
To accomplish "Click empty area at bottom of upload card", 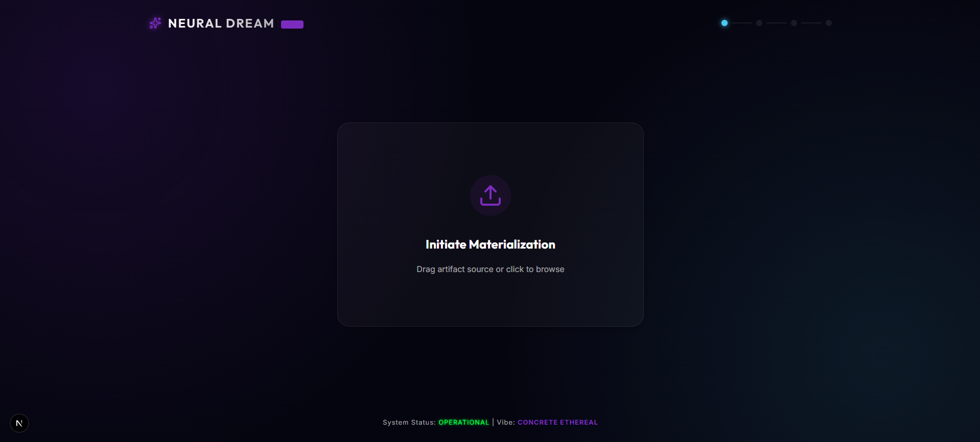I will 490,304.
